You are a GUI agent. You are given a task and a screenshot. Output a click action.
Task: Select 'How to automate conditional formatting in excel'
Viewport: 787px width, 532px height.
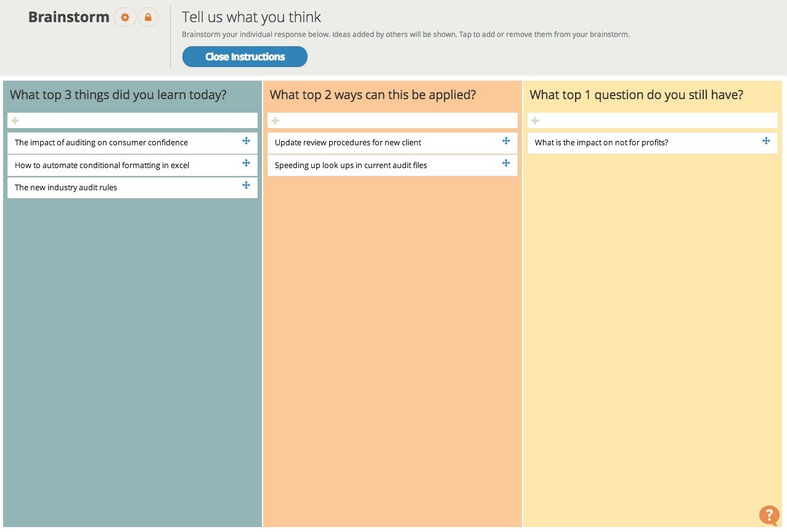point(133,165)
